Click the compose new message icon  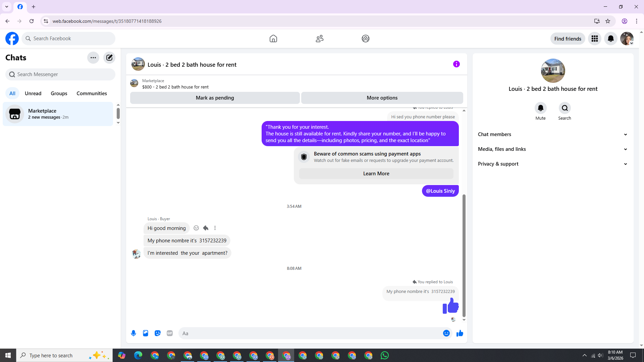[109, 58]
